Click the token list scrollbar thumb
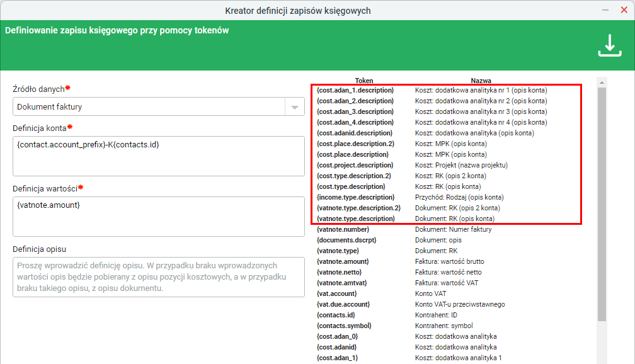Image resolution: width=635 pixels, height=364 pixels. (x=602, y=205)
